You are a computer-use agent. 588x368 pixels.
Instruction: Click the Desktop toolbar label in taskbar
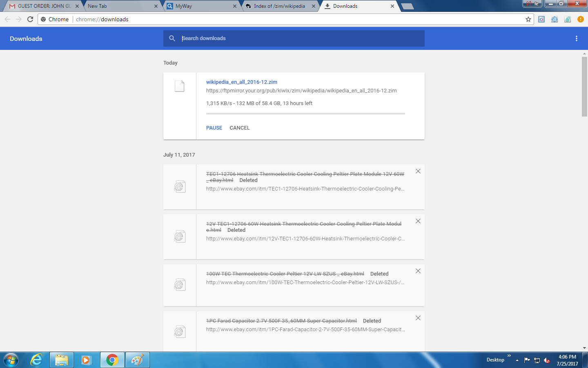click(495, 360)
